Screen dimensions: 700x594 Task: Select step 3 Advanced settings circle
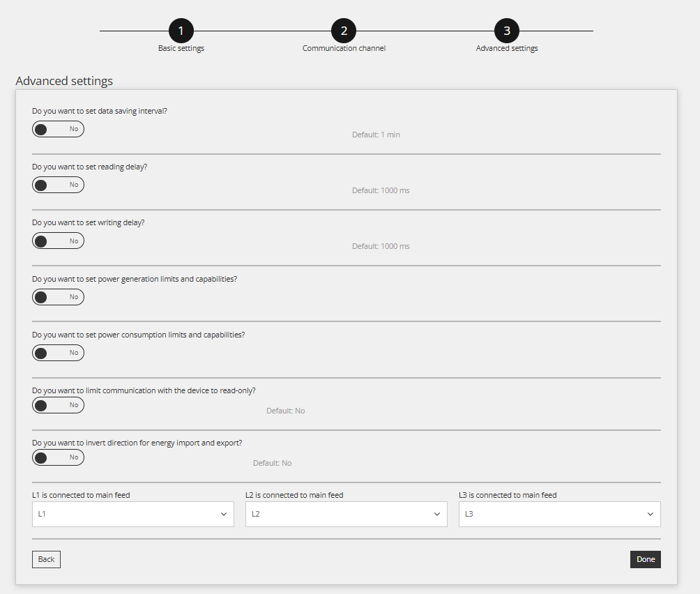click(507, 31)
